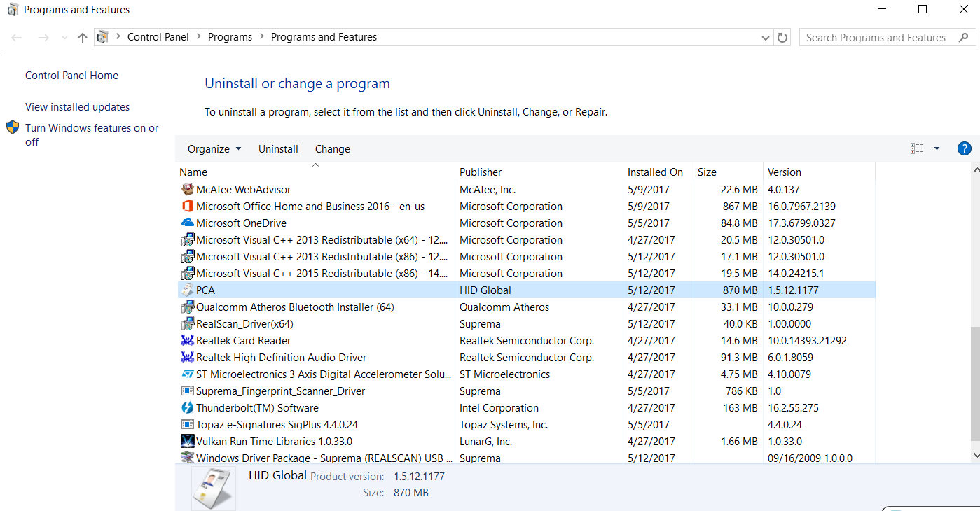Click version 16.0.7967.2139 cell

[801, 206]
